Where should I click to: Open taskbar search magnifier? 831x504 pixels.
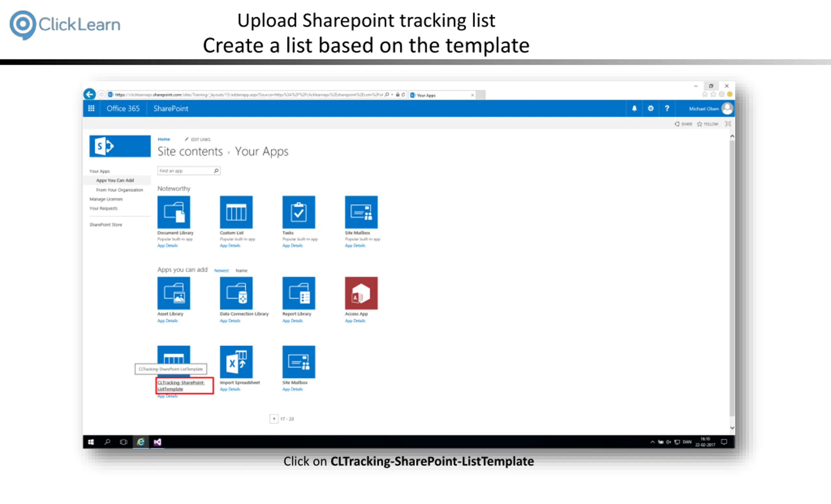coord(107,442)
